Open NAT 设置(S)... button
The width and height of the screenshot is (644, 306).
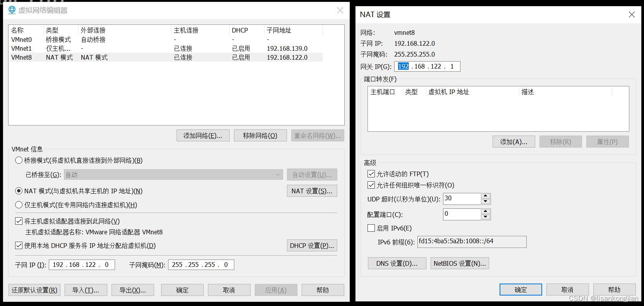point(312,191)
